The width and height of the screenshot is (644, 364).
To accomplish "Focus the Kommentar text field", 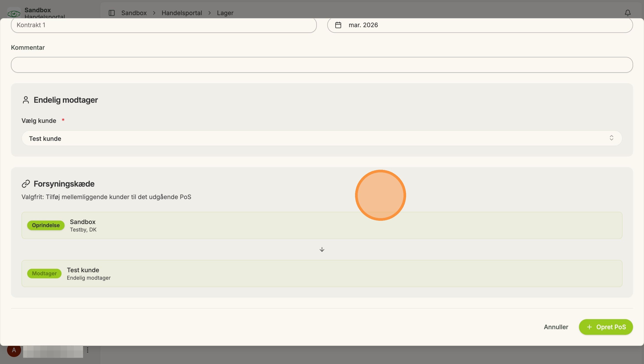I will pyautogui.click(x=322, y=65).
